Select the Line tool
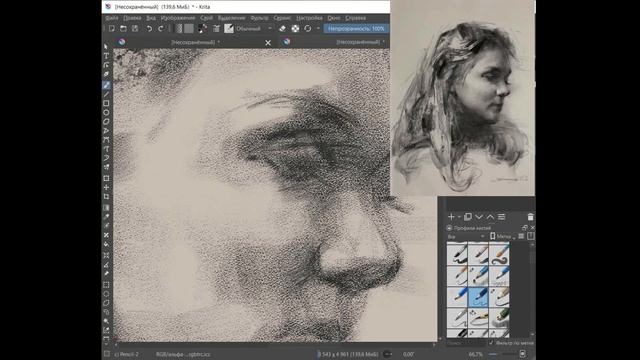The image size is (640, 360). 106,95
